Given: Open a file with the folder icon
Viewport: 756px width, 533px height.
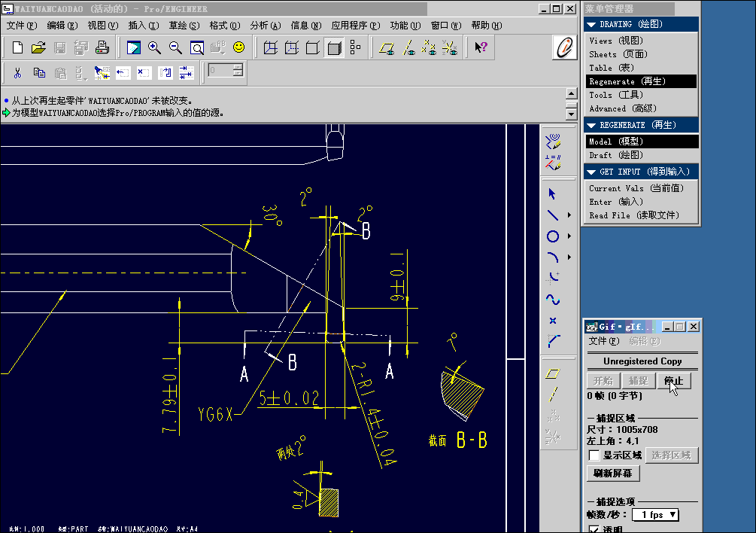Looking at the screenshot, I should click(38, 47).
